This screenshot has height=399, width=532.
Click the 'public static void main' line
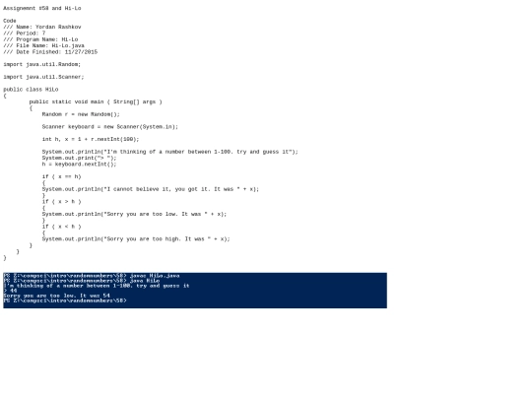(96, 101)
